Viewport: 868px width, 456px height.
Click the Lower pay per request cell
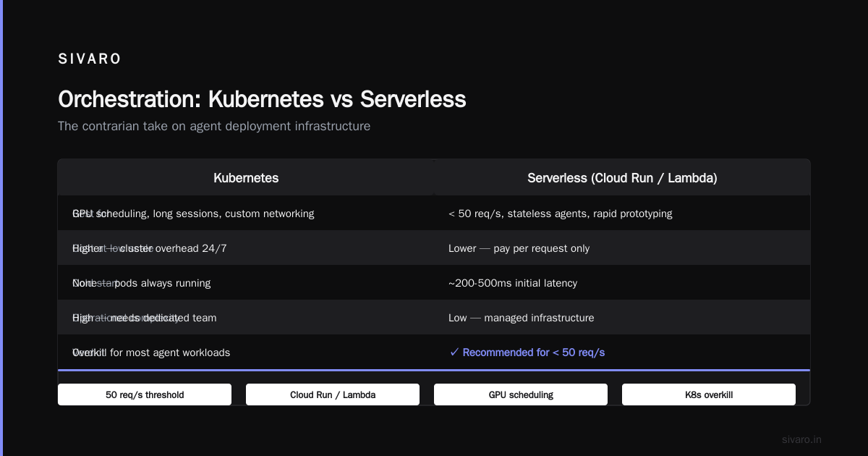[622, 248]
